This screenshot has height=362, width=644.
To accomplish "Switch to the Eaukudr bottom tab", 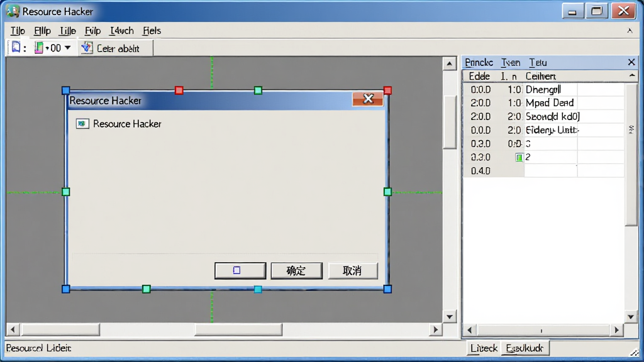I will 525,348.
